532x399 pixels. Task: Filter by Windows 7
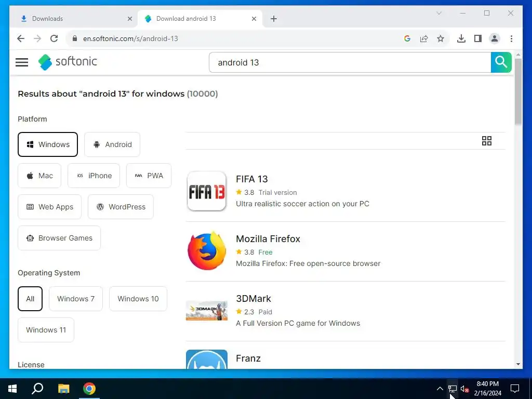click(76, 299)
